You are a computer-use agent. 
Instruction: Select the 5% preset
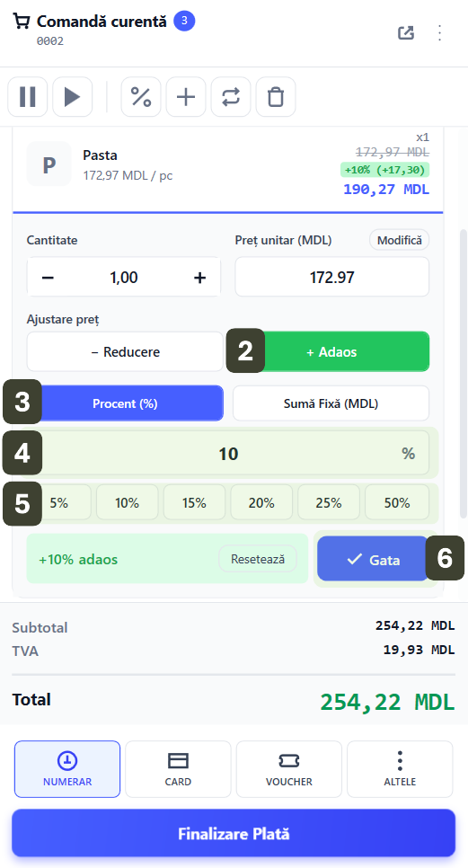click(x=59, y=502)
